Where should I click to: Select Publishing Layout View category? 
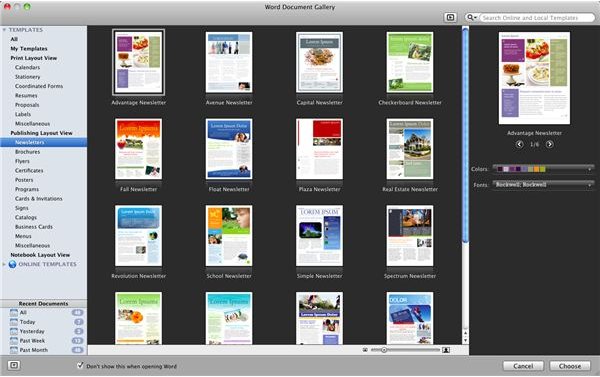pos(41,133)
